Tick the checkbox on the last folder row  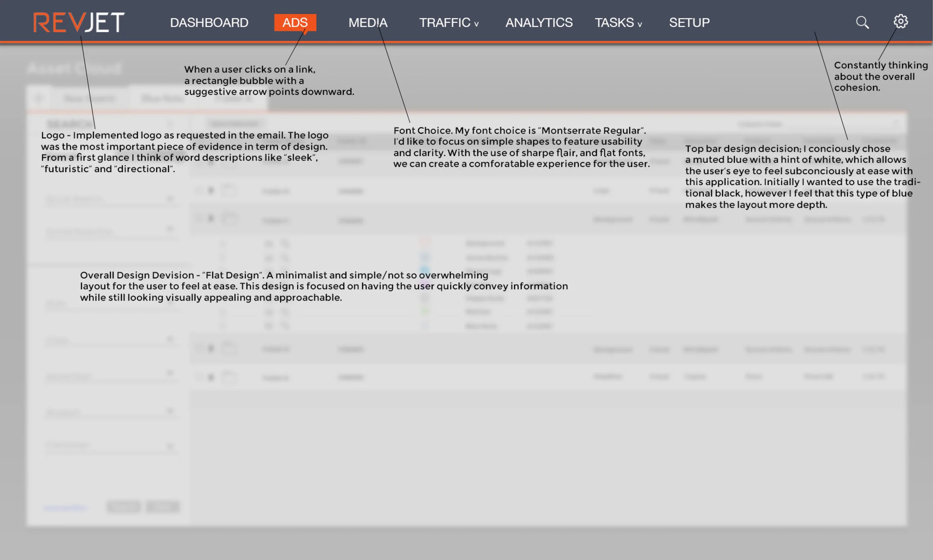tap(199, 376)
